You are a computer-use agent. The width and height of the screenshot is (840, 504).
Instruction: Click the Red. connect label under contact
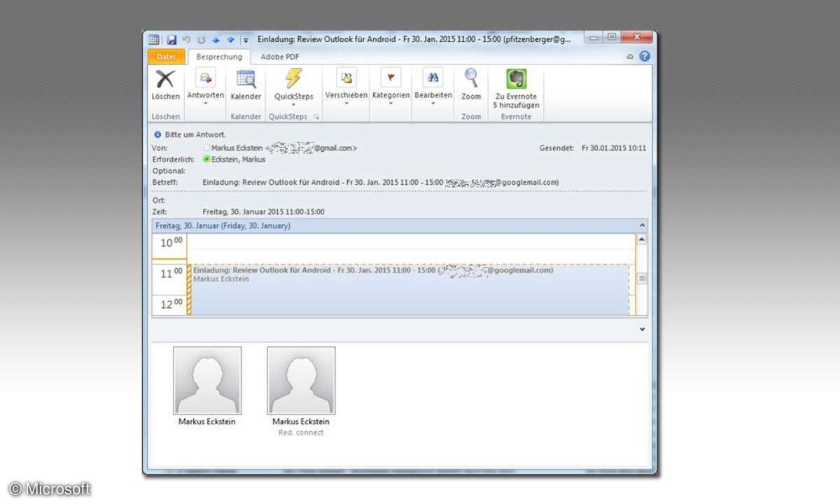pyautogui.click(x=301, y=433)
